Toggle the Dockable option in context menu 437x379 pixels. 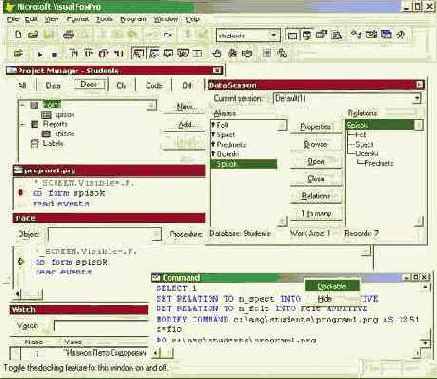click(332, 286)
